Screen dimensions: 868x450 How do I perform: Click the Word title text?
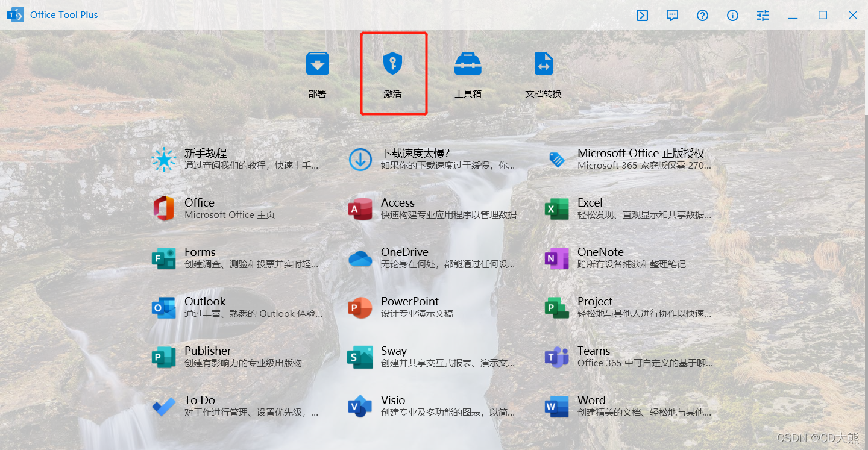tap(591, 401)
